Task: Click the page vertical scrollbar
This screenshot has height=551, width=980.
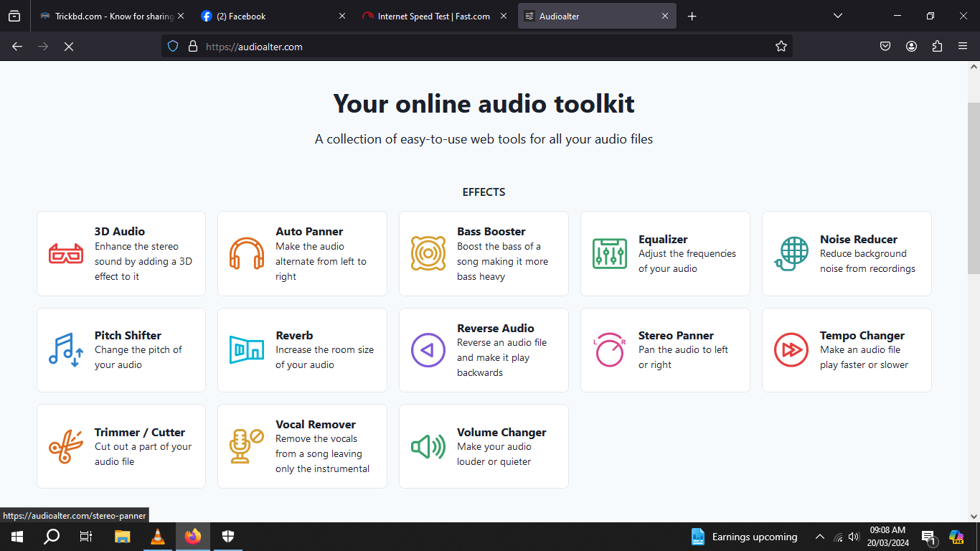Action: click(974, 187)
